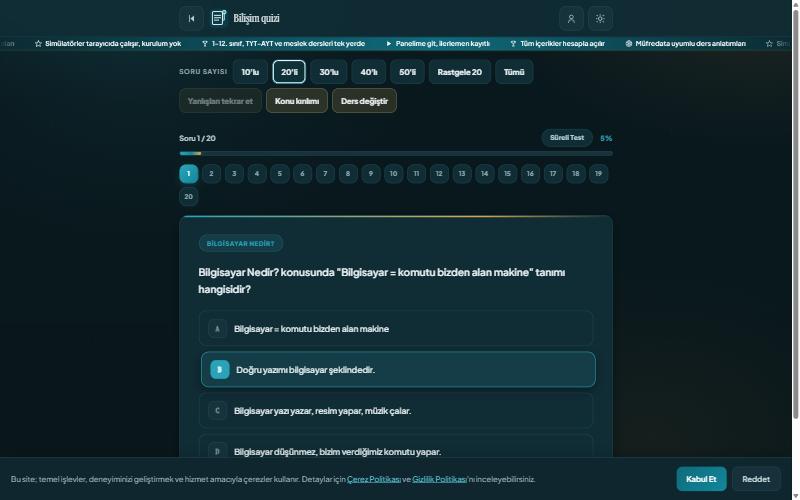Screen dimensions: 800x500
Task: Jump to question 19
Action: point(598,173)
